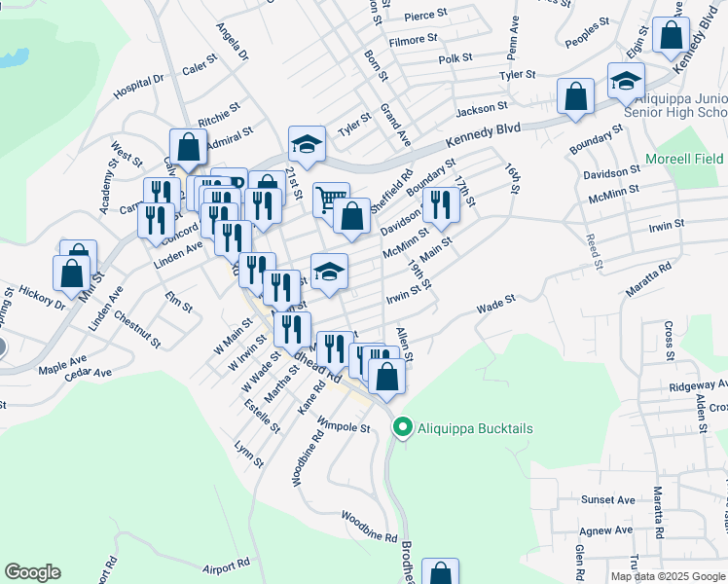Click the Grand Ave label
The width and height of the screenshot is (728, 584).
(x=396, y=125)
